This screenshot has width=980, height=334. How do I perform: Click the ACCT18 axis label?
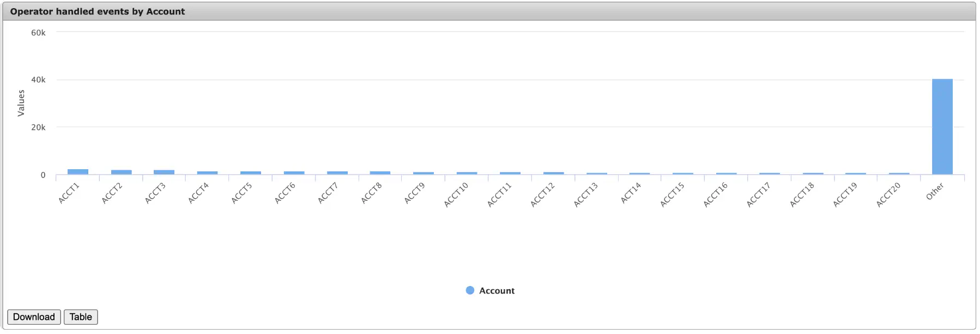802,195
